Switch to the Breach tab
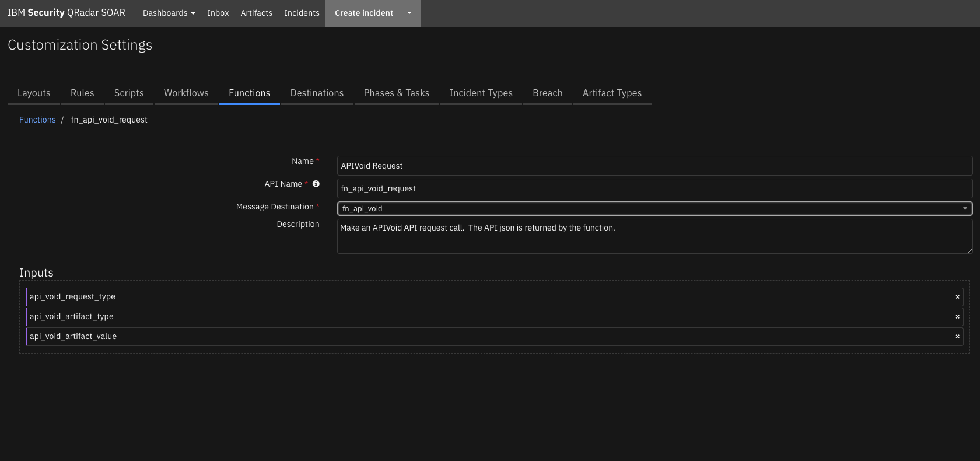This screenshot has width=980, height=461. (x=548, y=93)
